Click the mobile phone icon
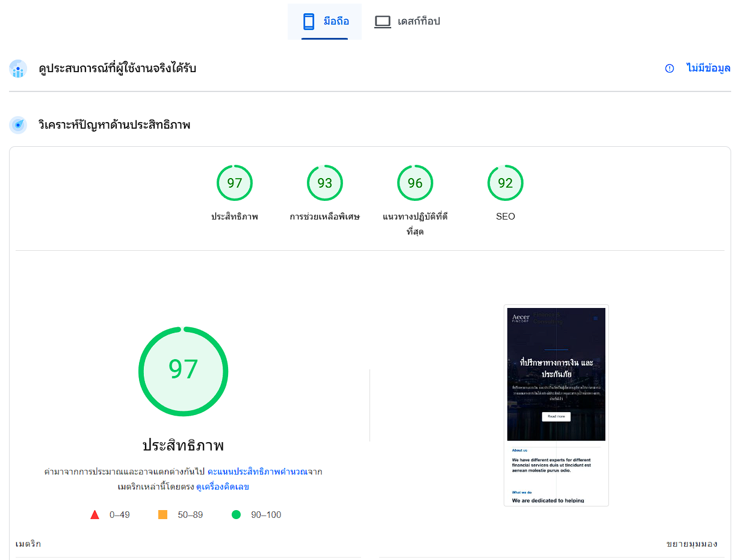This screenshot has width=745, height=560. point(309,22)
